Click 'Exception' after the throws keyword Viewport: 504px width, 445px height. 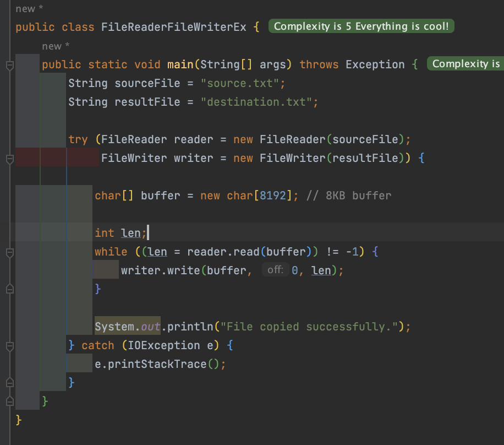point(375,64)
